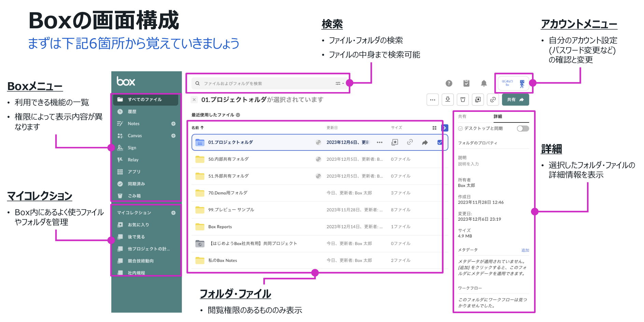This screenshot has height=322, width=644.
Task: Open more options for 01.プロジェクトフォルダ row
Action: click(x=379, y=143)
